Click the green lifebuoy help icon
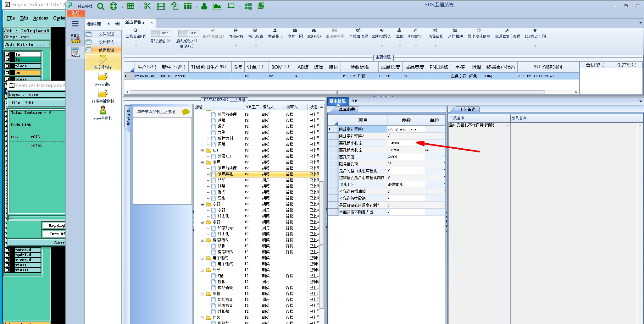 114,6
